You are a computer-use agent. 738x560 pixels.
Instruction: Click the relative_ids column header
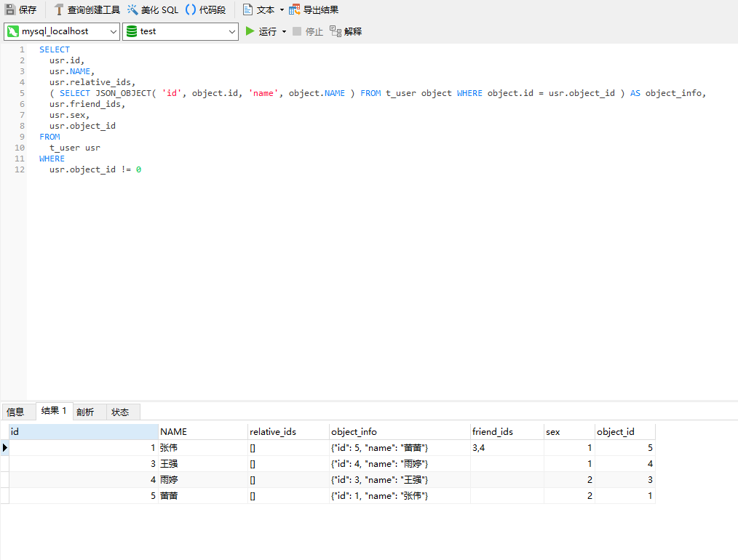(x=288, y=432)
